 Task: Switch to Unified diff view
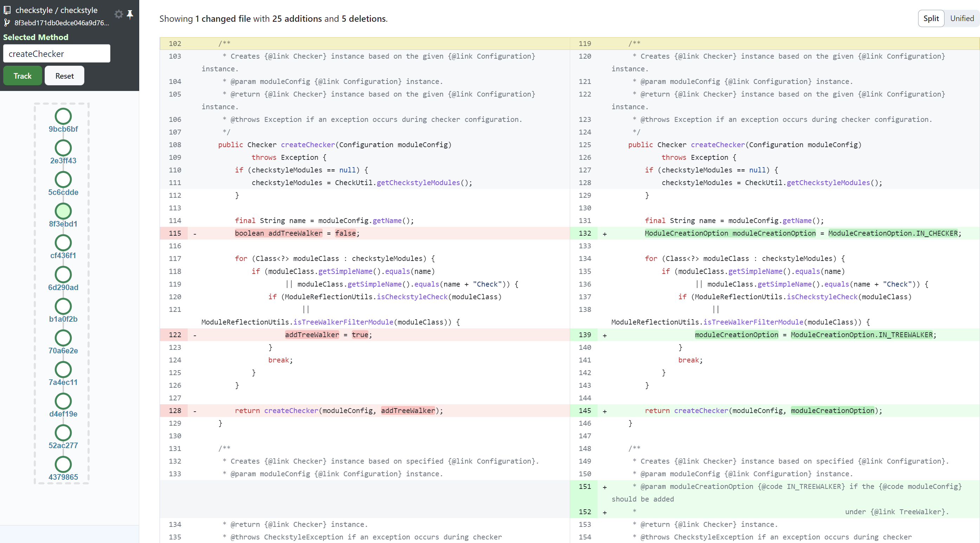[961, 19]
